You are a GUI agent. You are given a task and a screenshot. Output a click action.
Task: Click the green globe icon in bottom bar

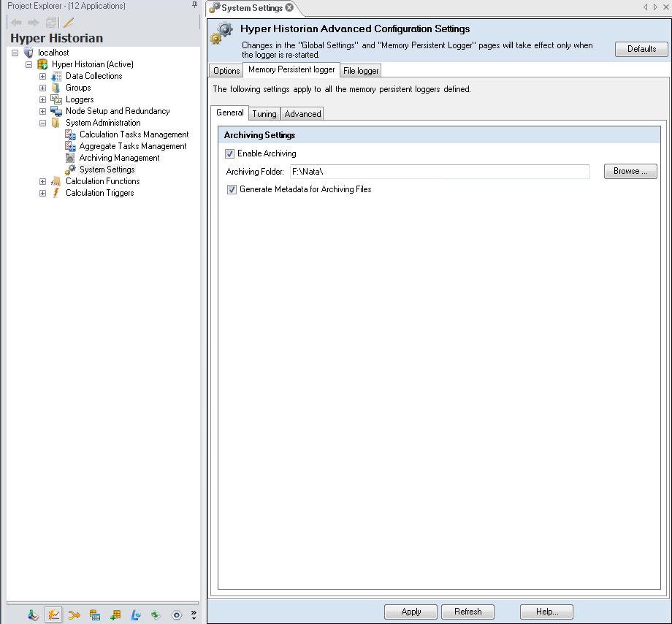point(156,615)
